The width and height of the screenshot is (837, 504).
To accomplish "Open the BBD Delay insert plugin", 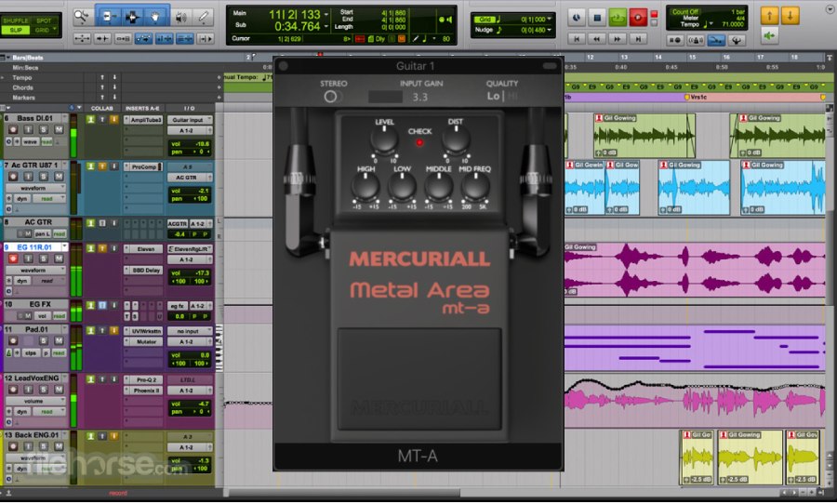I will coord(146,270).
